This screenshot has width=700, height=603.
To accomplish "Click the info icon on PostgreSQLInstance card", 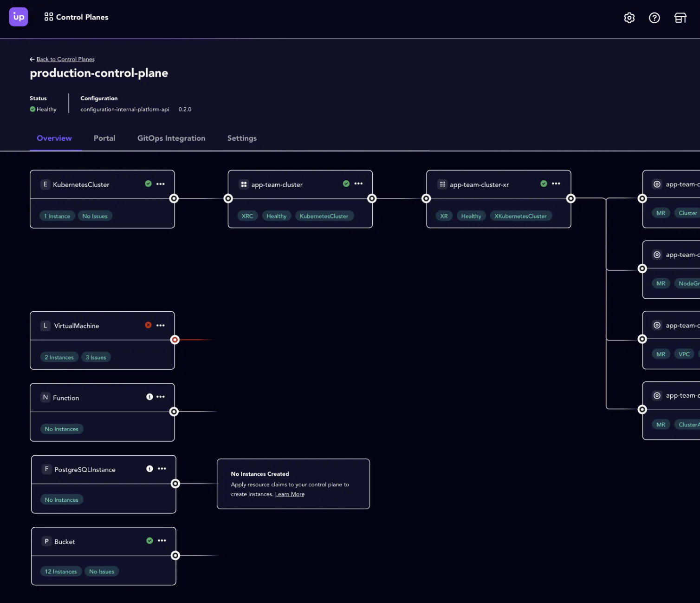I will 149,469.
